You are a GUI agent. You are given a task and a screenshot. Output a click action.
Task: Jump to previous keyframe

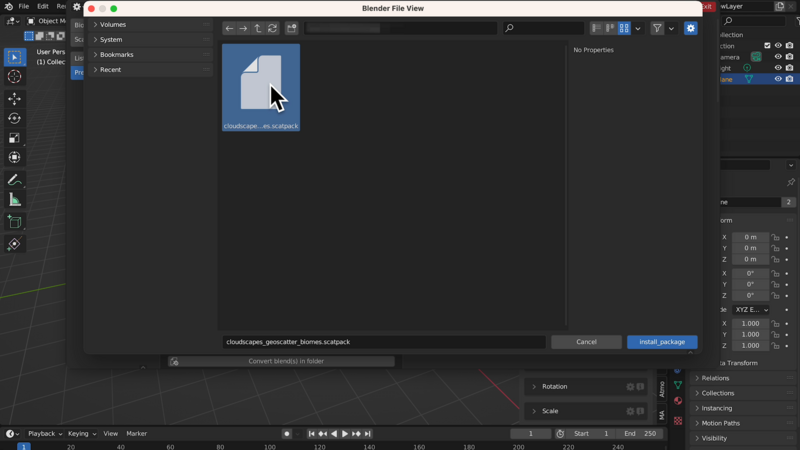(322, 434)
